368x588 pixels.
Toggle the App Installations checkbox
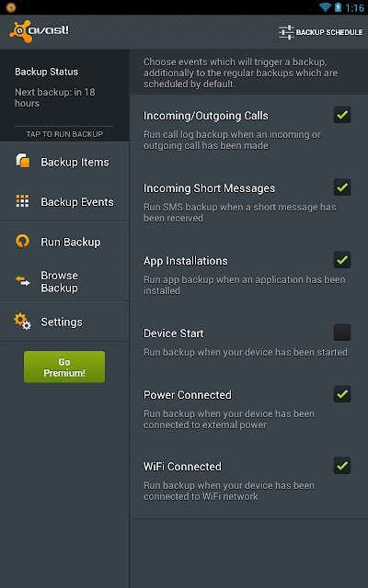342,260
